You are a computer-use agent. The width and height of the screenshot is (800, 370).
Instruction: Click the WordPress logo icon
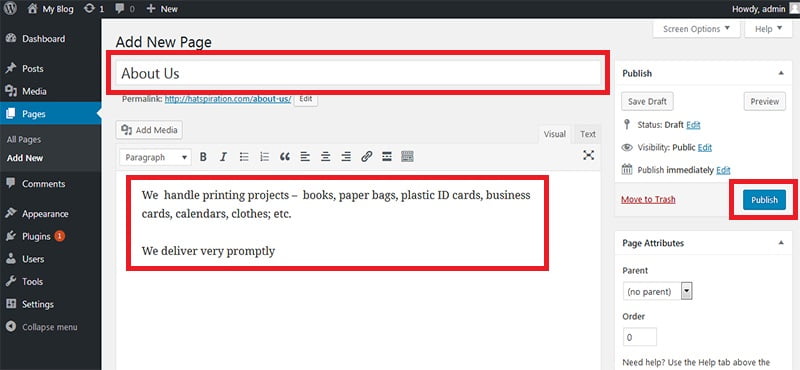pyautogui.click(x=10, y=8)
